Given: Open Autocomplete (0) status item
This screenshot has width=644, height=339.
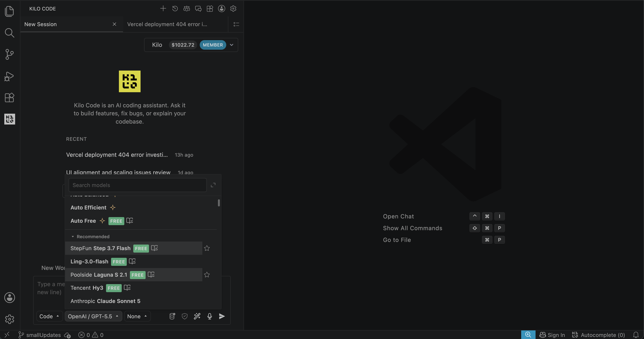Looking at the screenshot, I should (598, 335).
